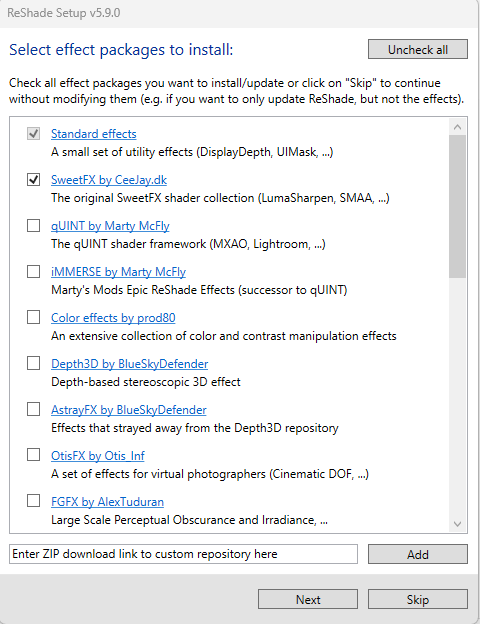Tick the Color effects by prod80 checkbox
Image resolution: width=480 pixels, height=624 pixels.
point(33,317)
